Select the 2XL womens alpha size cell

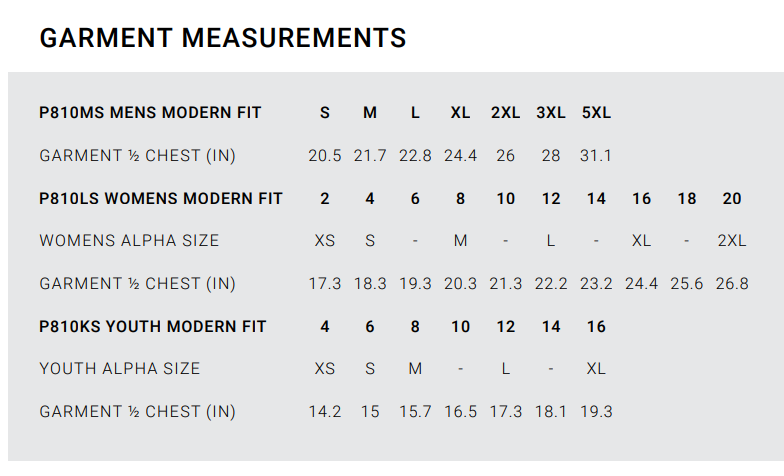732,241
